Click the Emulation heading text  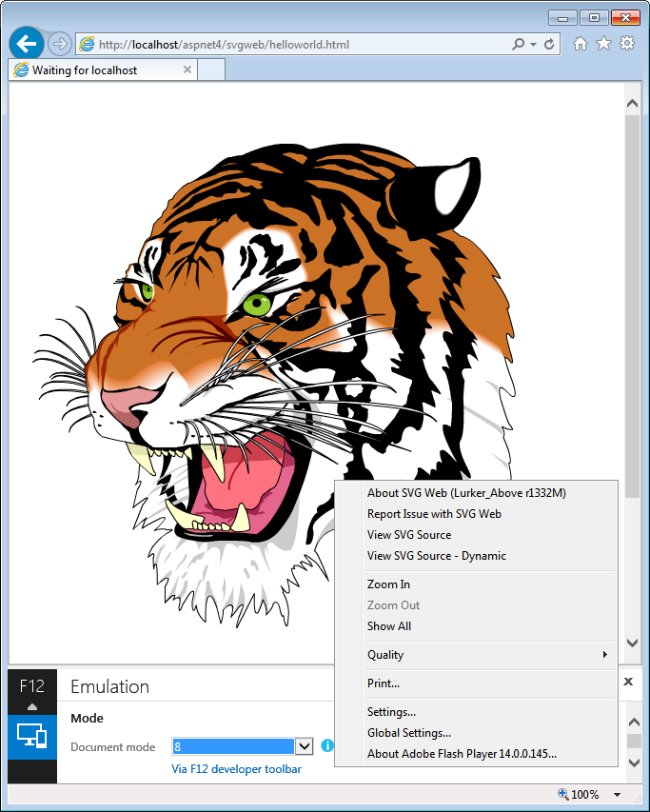coord(109,686)
